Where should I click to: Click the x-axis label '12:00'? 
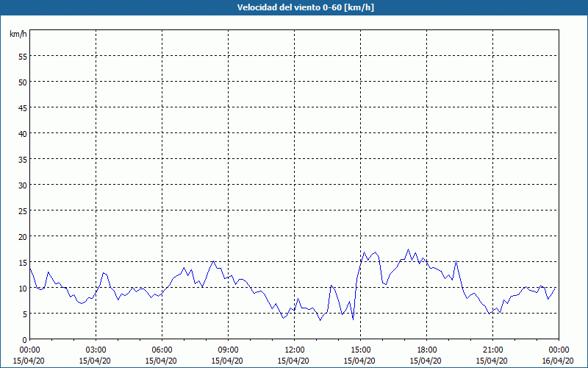coord(295,350)
